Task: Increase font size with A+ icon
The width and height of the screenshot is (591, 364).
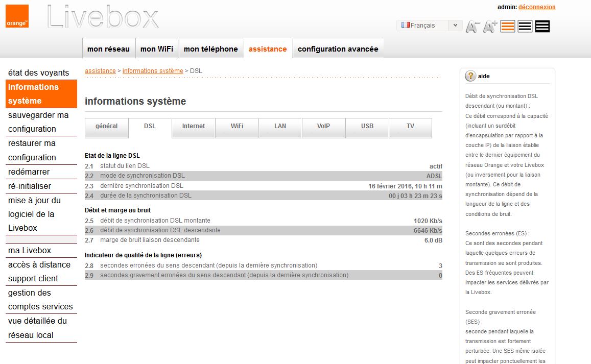Action: point(490,27)
